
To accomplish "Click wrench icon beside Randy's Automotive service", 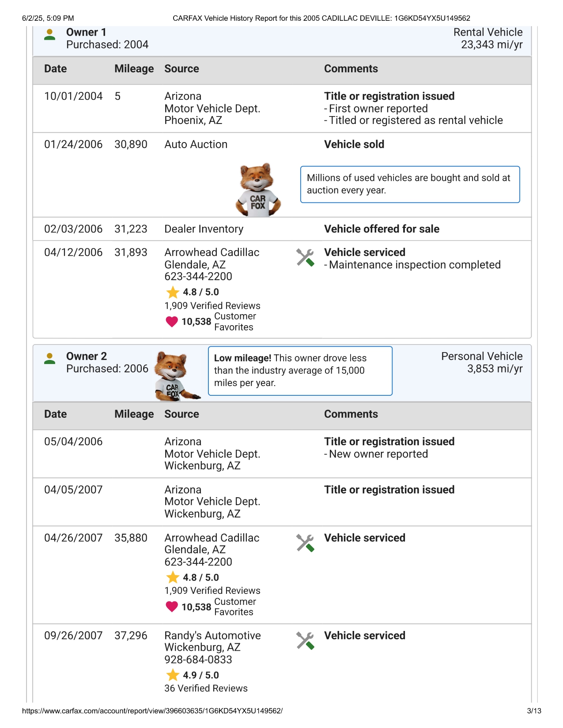I will tap(305, 641).
